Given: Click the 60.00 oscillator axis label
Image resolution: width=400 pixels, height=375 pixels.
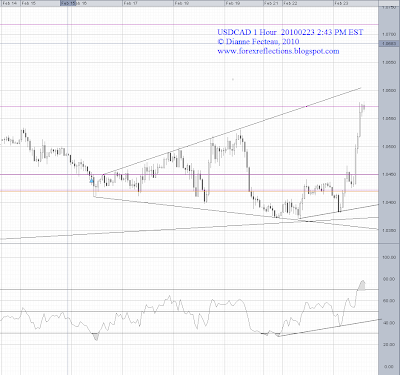Looking at the screenshot, I should click(x=389, y=301).
